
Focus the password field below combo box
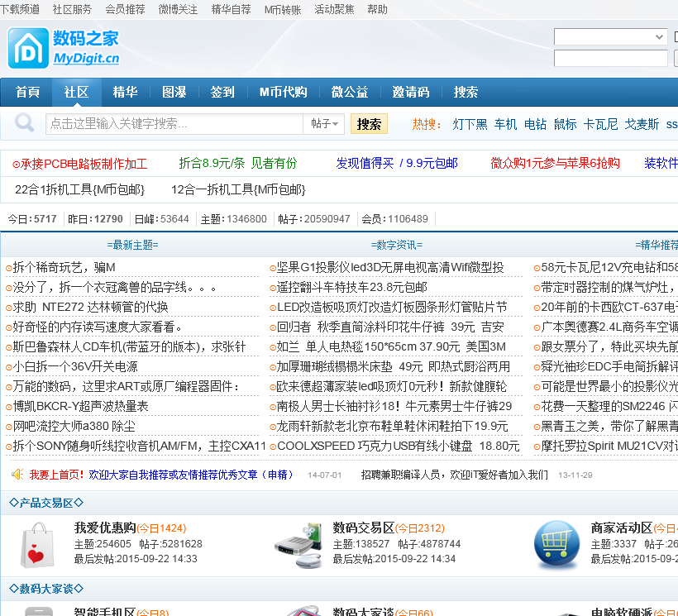610,58
